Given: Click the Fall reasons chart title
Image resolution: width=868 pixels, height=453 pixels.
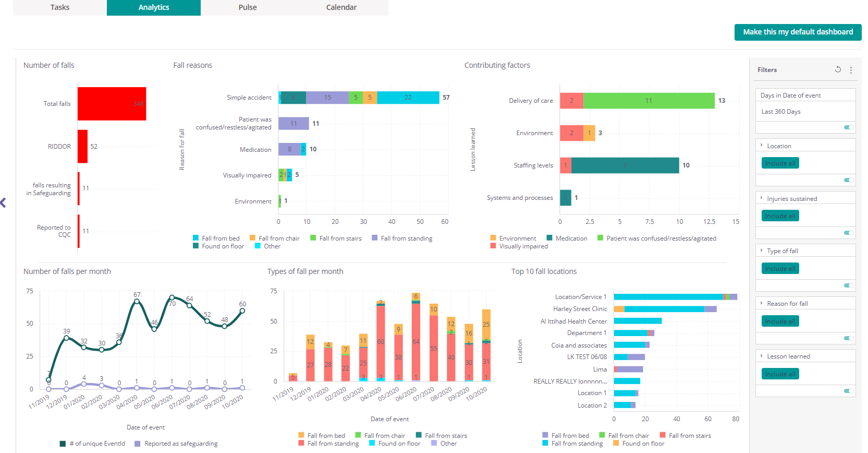Looking at the screenshot, I should [x=193, y=65].
